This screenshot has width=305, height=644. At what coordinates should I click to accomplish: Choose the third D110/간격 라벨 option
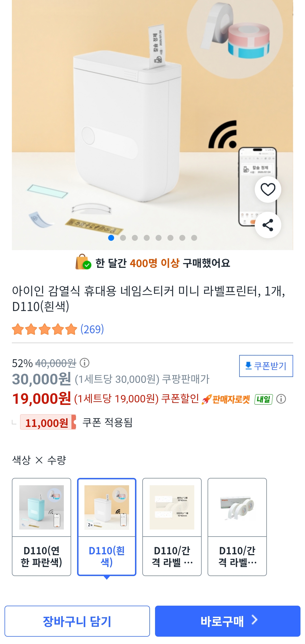tap(172, 527)
